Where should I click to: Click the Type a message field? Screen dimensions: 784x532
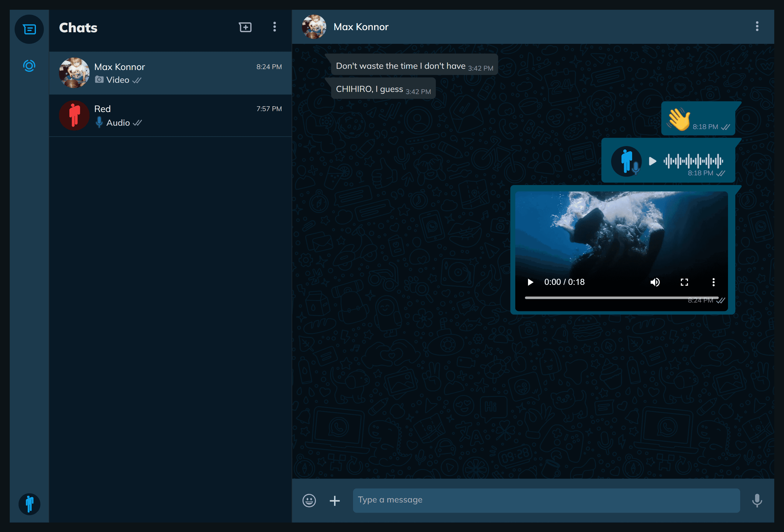(546, 500)
